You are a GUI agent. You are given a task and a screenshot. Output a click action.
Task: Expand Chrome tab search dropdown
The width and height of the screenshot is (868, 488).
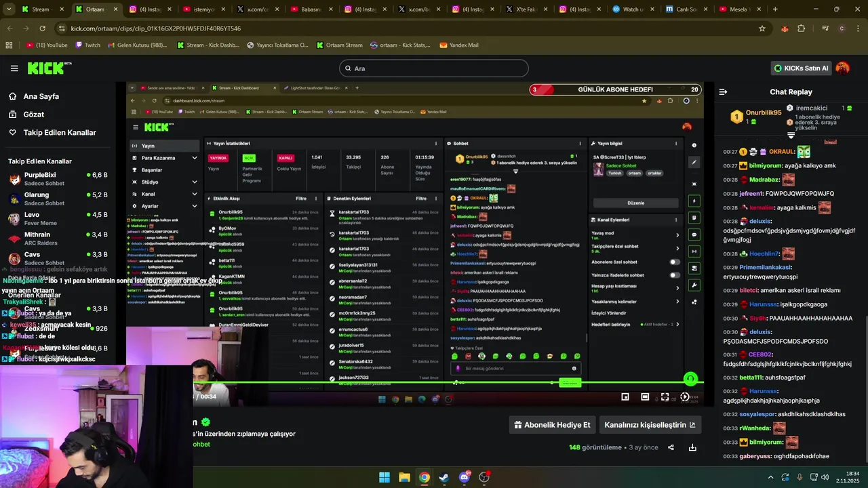7,9
